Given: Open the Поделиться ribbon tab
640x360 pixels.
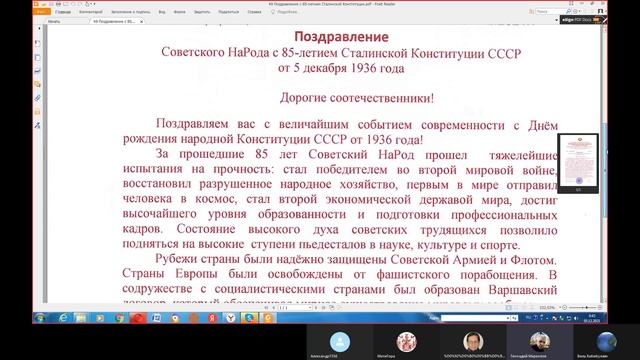Looking at the screenshot, I should [229, 12].
